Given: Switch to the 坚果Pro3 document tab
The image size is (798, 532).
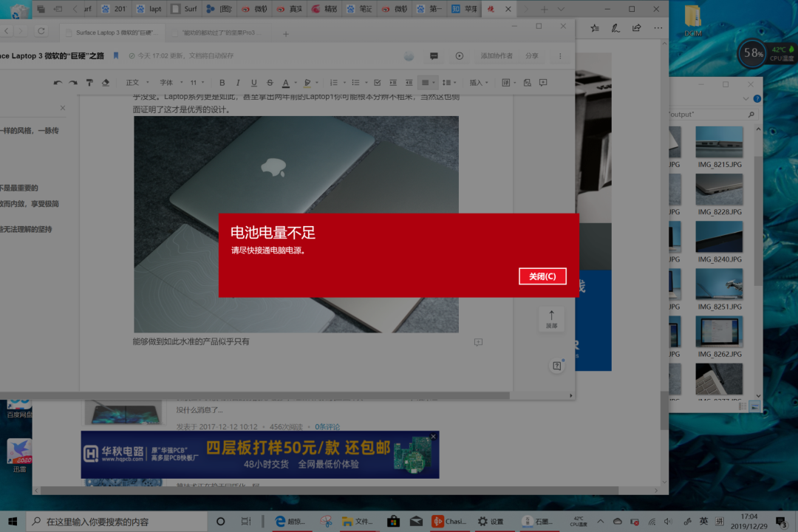Looking at the screenshot, I should (x=217, y=33).
